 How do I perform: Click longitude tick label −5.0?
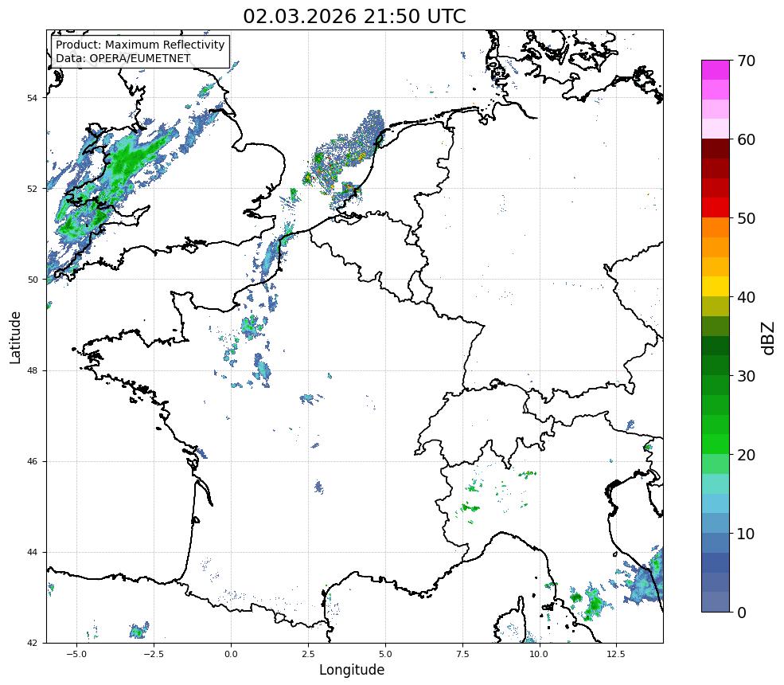point(76,654)
